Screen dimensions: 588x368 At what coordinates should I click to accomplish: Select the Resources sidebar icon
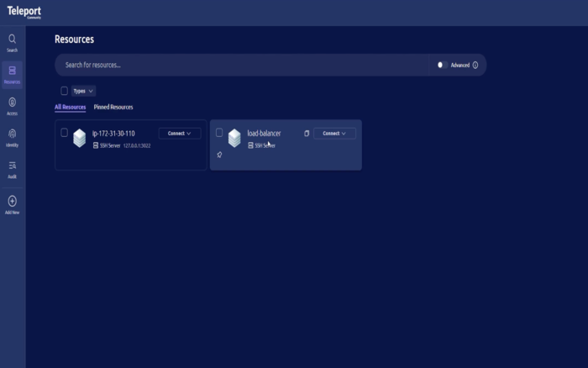click(x=12, y=71)
